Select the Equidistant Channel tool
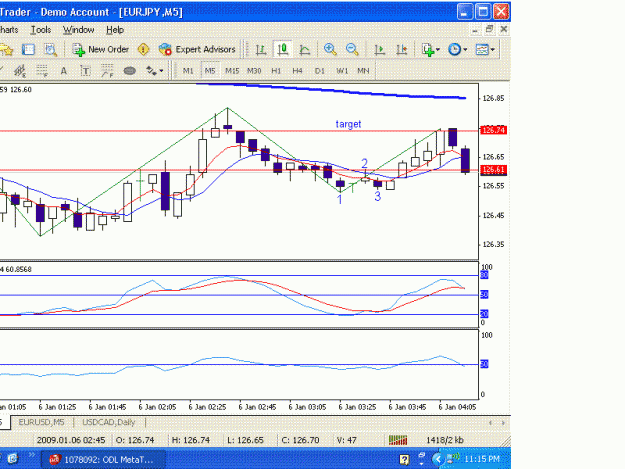 click(20, 71)
